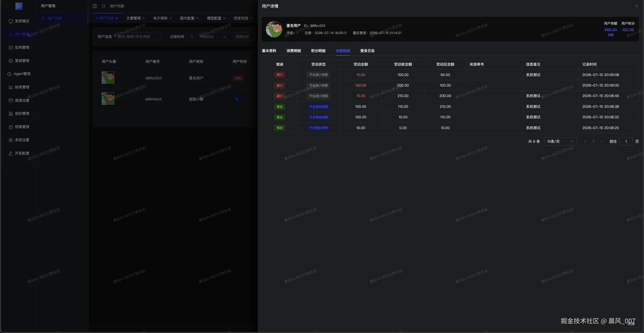
Task: Click user ID e8614cb3 in the list
Action: 153,99
